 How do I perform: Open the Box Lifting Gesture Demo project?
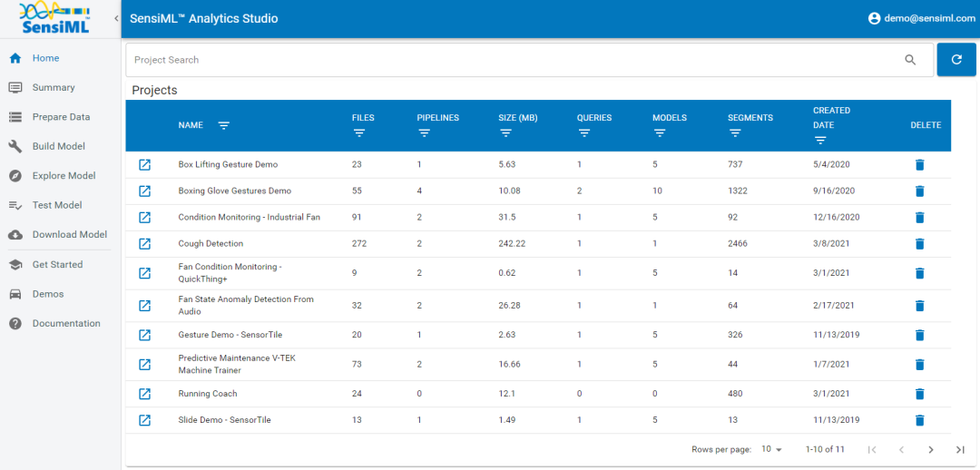pos(144,165)
